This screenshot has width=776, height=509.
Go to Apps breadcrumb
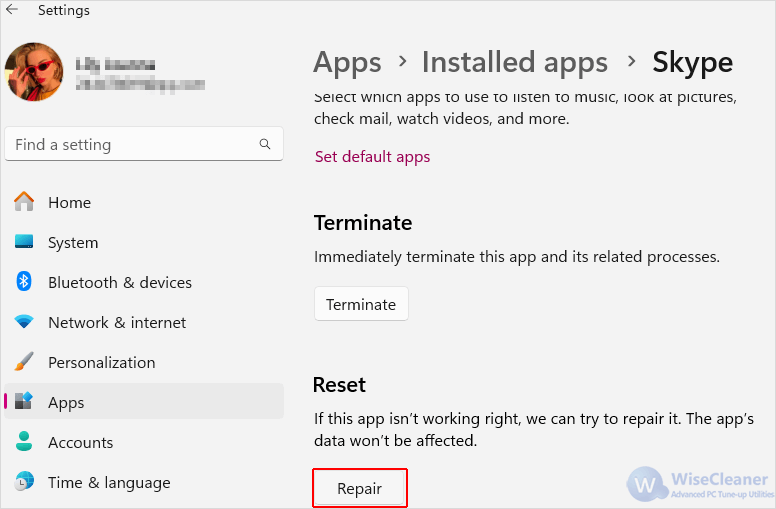(x=347, y=63)
